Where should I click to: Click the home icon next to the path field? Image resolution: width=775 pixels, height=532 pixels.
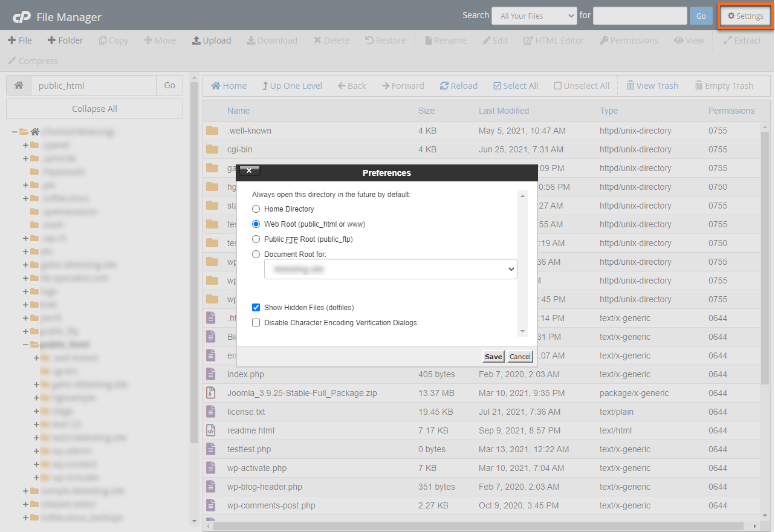click(x=18, y=85)
